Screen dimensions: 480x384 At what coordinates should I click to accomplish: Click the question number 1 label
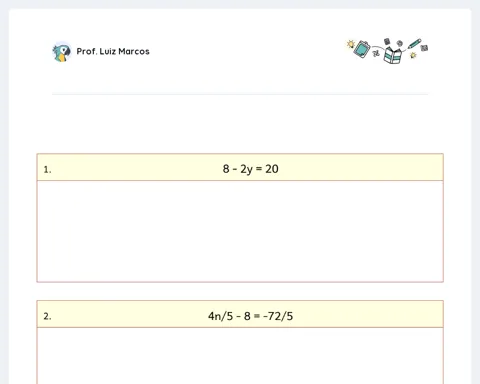(x=47, y=170)
